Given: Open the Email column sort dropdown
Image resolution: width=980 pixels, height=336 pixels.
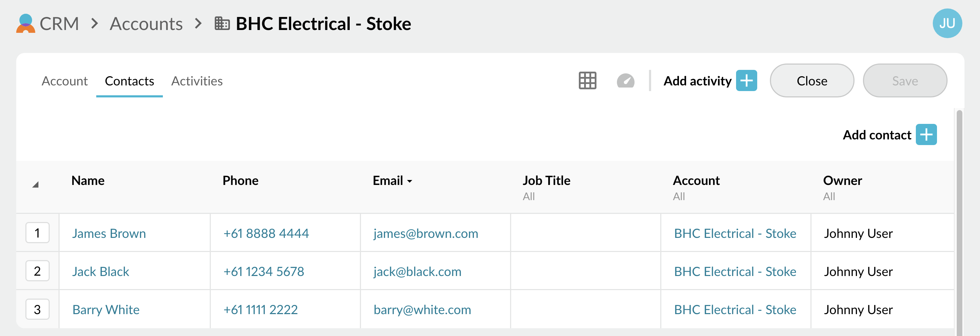Looking at the screenshot, I should point(409,181).
